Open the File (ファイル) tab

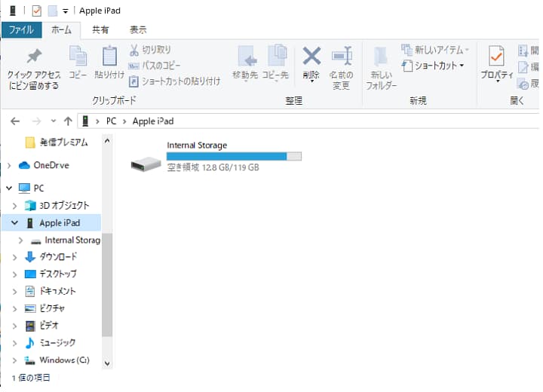pos(21,30)
